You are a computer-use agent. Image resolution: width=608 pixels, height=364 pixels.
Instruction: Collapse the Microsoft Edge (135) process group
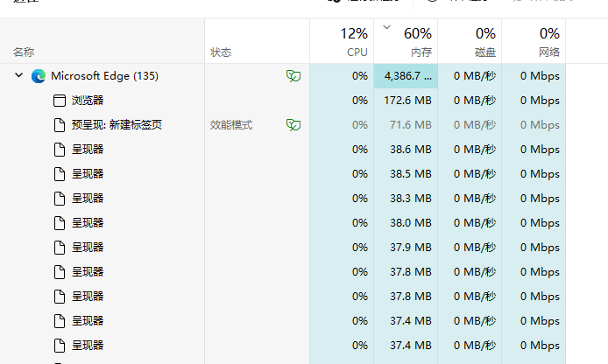tap(18, 75)
